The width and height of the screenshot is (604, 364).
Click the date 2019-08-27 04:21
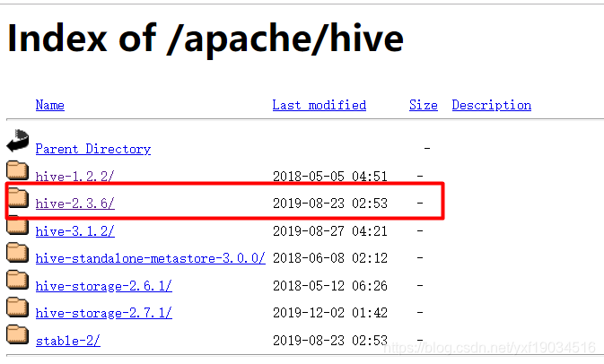point(329,231)
